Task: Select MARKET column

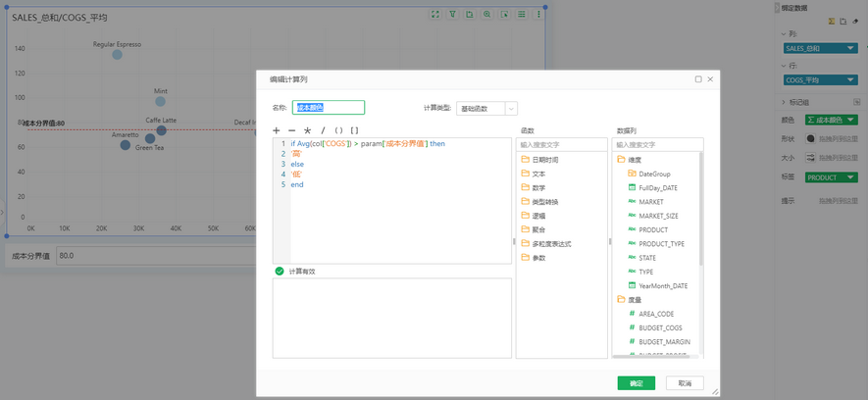Action: tap(651, 201)
